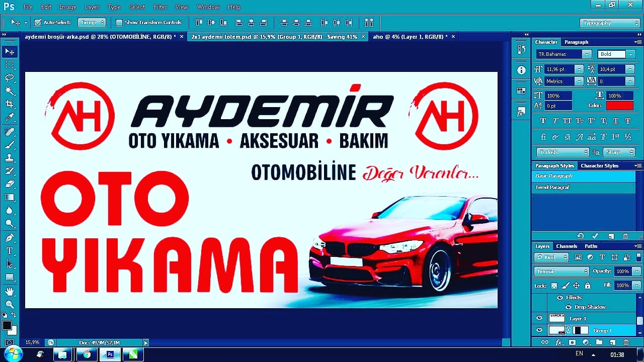Open the Typography workspace dropdown
The image size is (644, 362).
pos(610,23)
